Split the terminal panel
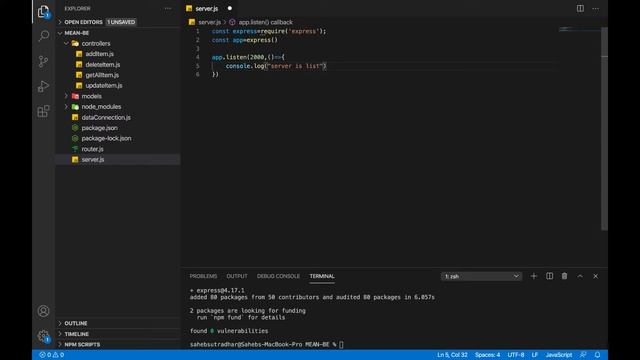Image resolution: width=640 pixels, height=360 pixels. (x=549, y=276)
